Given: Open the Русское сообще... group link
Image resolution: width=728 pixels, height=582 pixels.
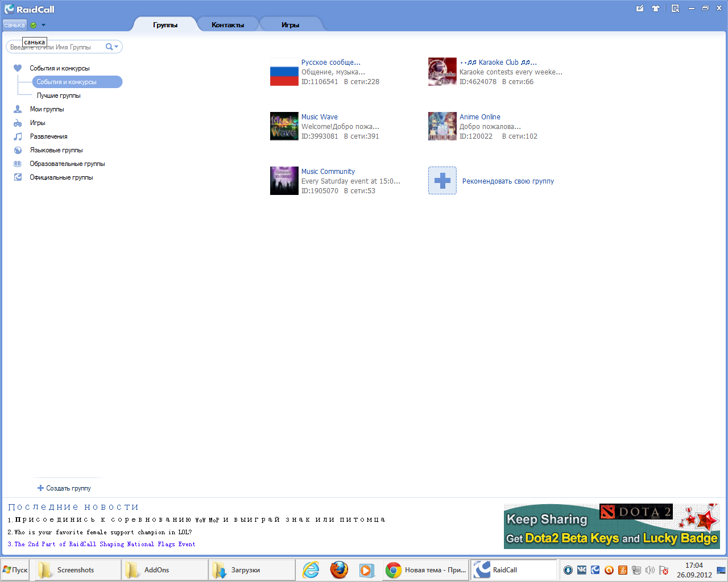Looking at the screenshot, I should tap(330, 63).
